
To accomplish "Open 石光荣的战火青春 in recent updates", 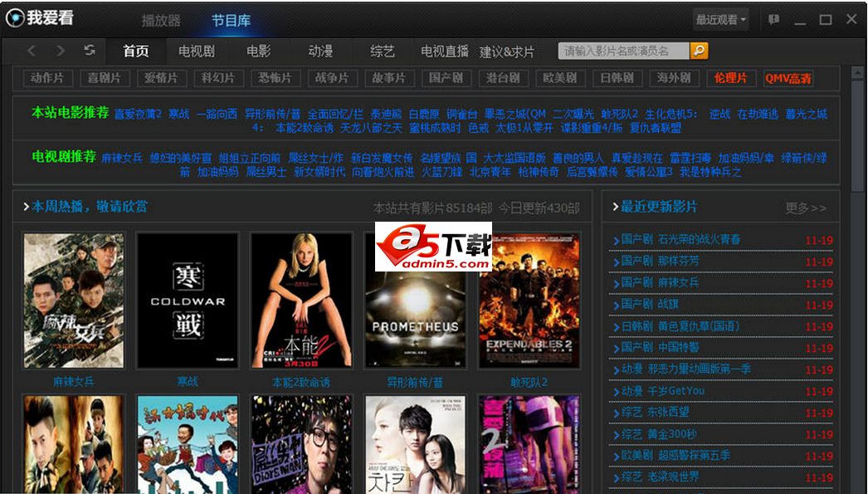I will click(699, 240).
